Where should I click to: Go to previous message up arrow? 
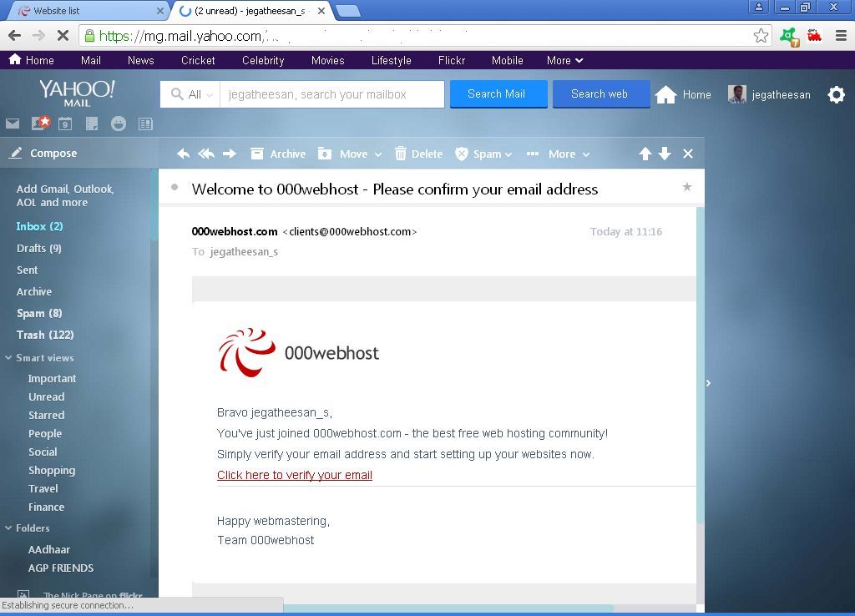[x=645, y=154]
